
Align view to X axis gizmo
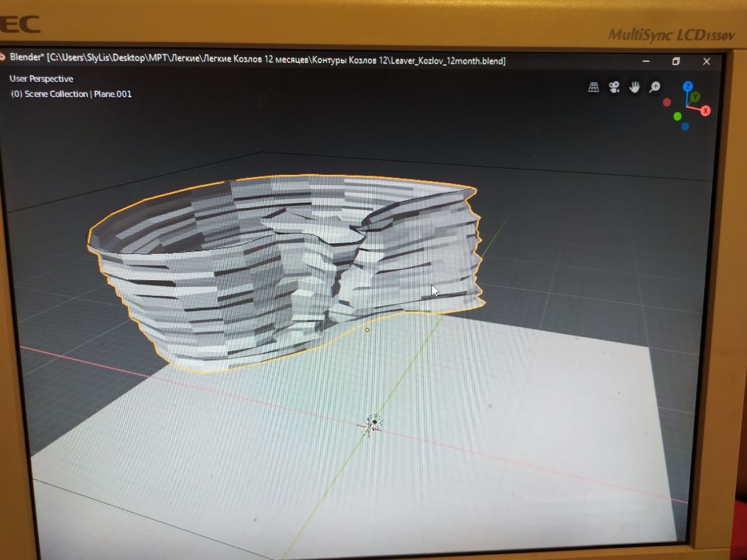(x=706, y=110)
